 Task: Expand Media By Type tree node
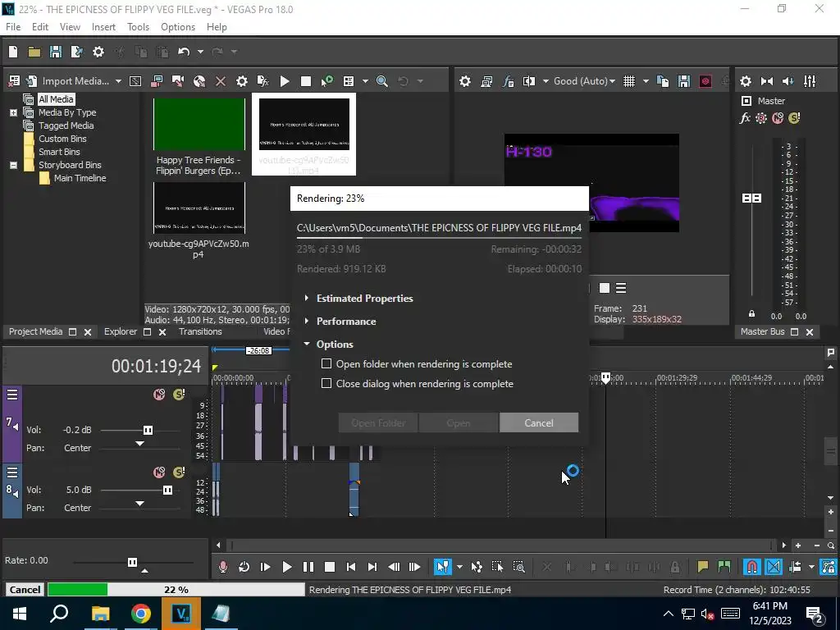[x=13, y=112]
